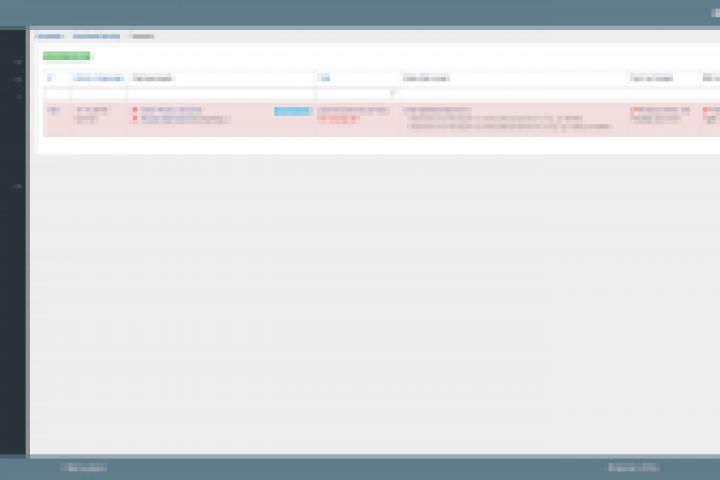Click the light blue button inside the pink row
Screen dimensions: 720x480
click(x=292, y=111)
